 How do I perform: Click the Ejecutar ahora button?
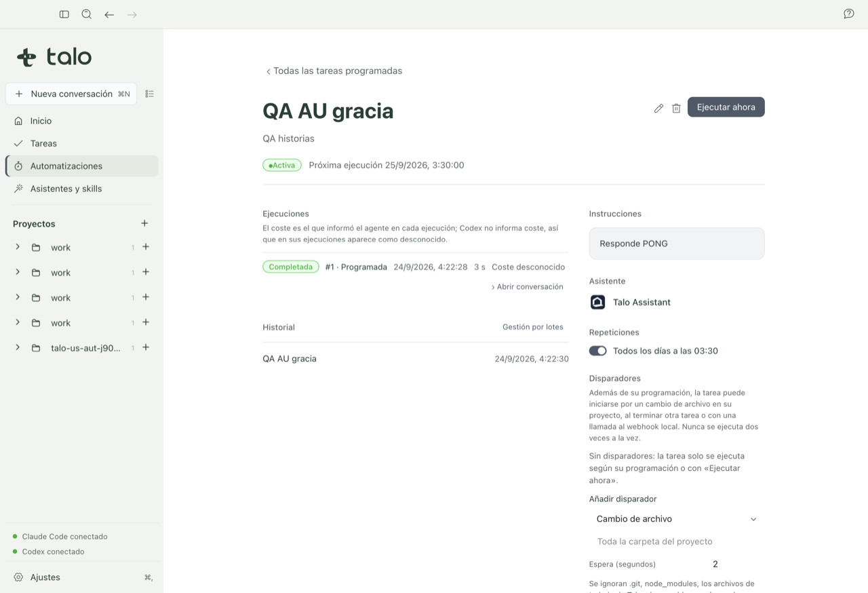coord(726,107)
